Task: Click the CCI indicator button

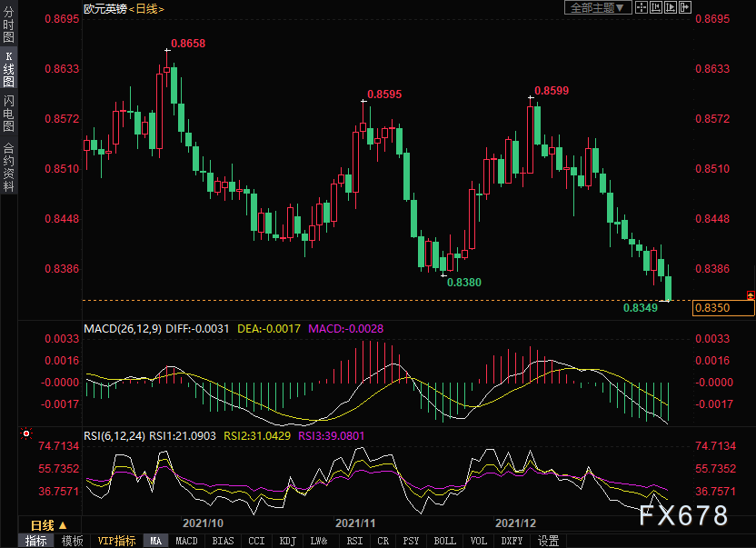Action: pyautogui.click(x=256, y=541)
